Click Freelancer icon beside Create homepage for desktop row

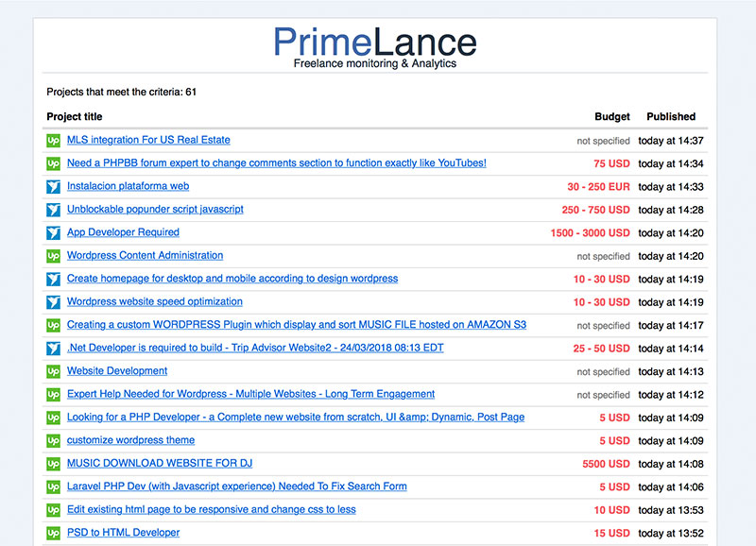click(x=53, y=279)
